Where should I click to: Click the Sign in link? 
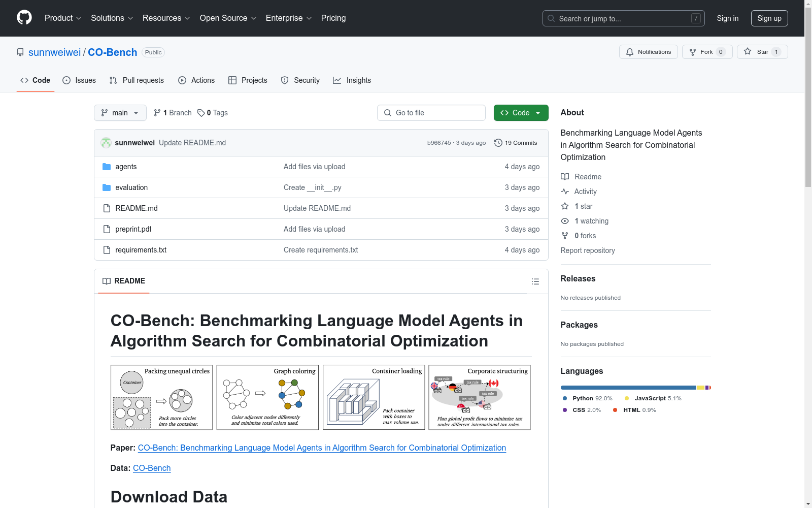pos(728,18)
